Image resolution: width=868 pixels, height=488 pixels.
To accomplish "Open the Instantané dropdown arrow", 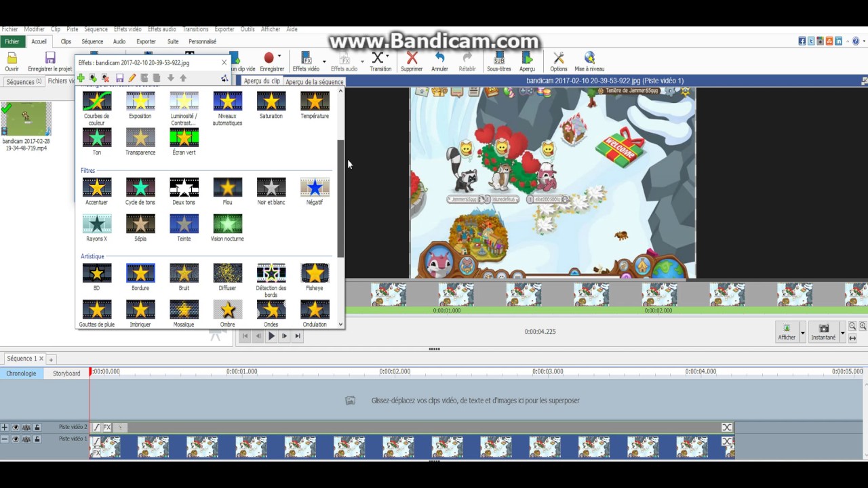I will coord(843,333).
